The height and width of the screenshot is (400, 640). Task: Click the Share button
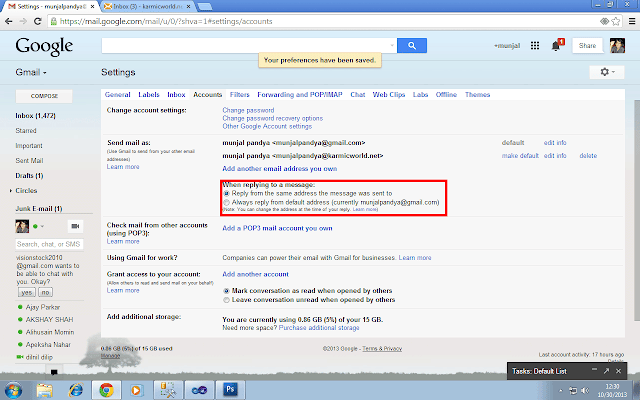[x=587, y=46]
